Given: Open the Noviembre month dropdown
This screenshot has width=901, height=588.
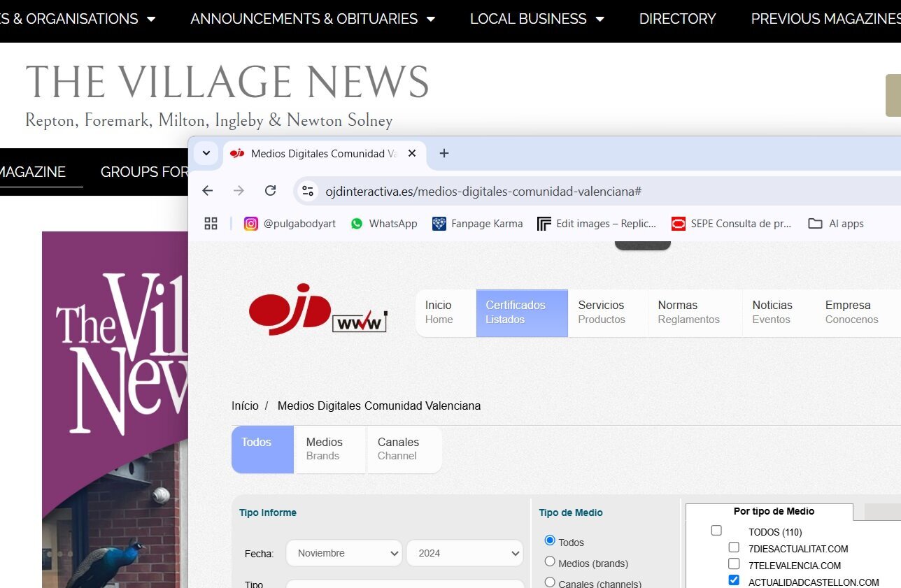Looking at the screenshot, I should pyautogui.click(x=344, y=553).
